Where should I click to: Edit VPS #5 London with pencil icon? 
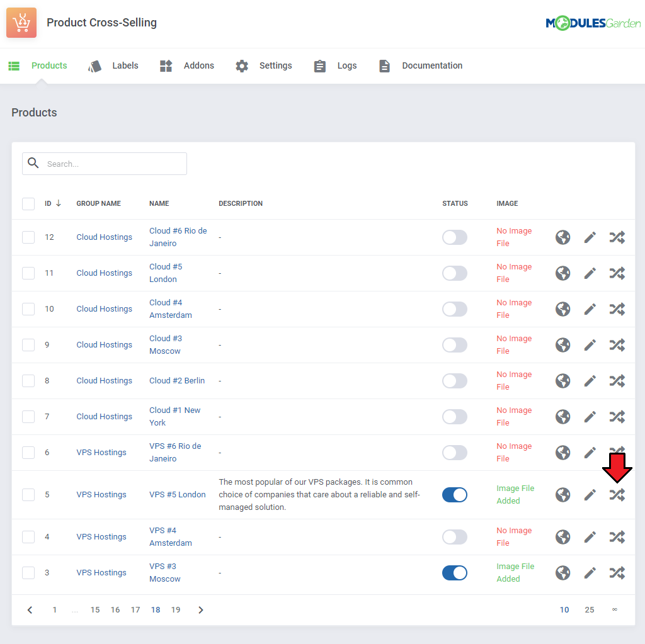590,495
